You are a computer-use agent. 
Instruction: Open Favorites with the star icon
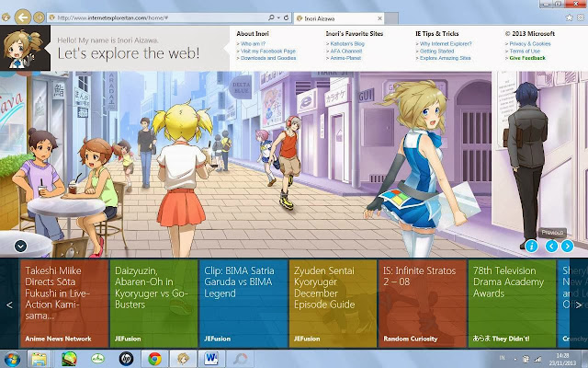coord(570,17)
